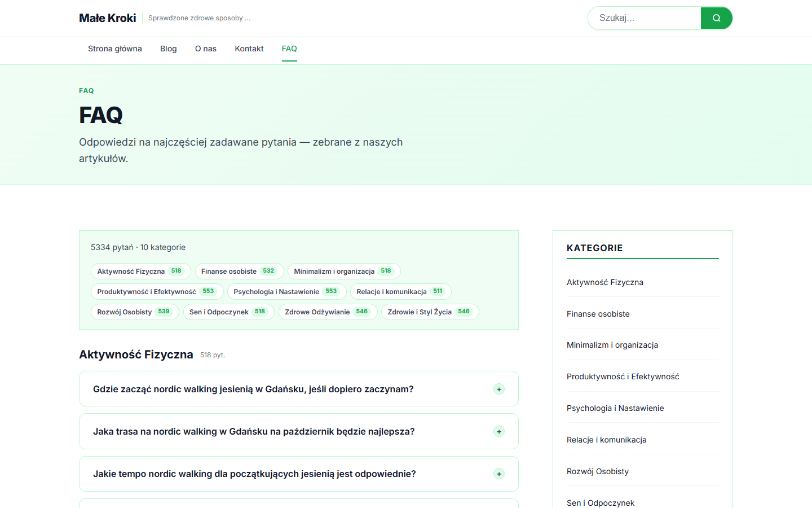Select the Minimalizm i organizacja 518 chip
The image size is (812, 508).
click(x=344, y=271)
